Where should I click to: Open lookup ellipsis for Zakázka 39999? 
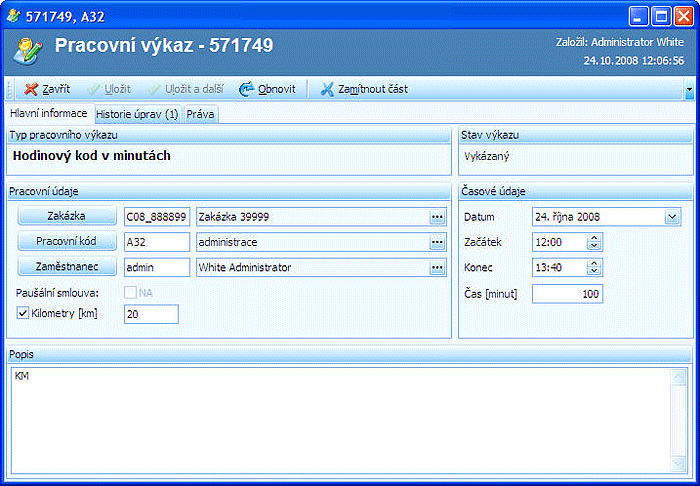pos(436,216)
